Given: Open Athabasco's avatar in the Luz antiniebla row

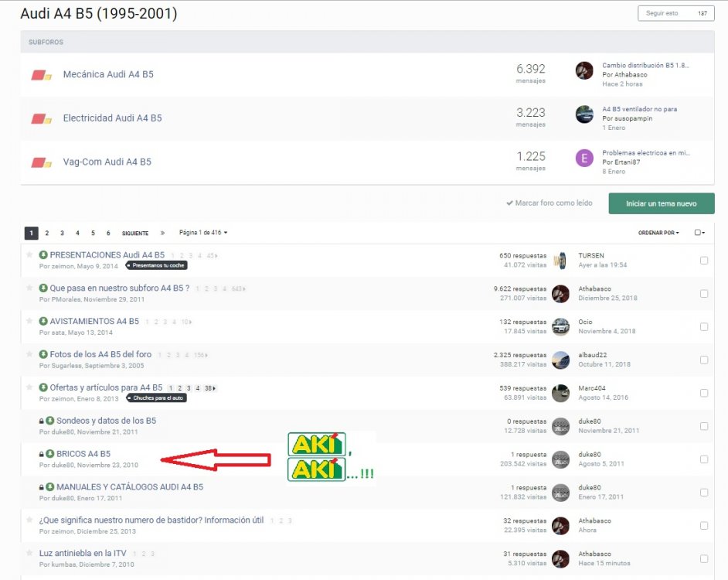Looking at the screenshot, I should pos(561,558).
